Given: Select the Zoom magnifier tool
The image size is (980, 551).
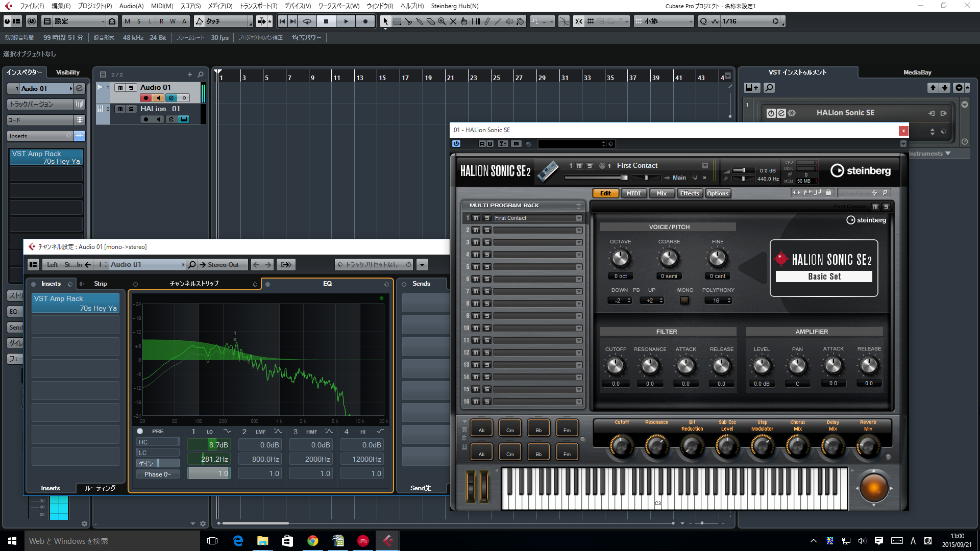Looking at the screenshot, I should [442, 21].
